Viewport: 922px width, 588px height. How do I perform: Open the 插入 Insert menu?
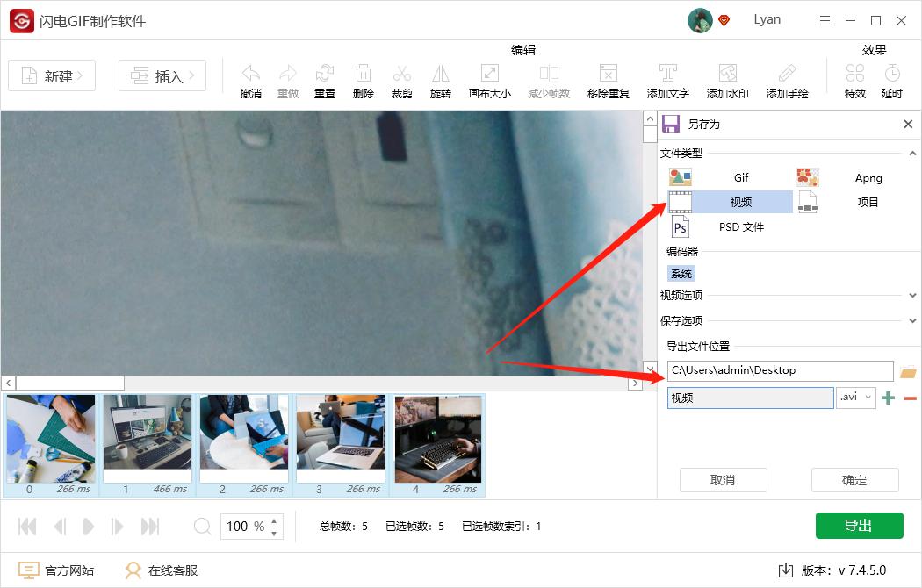click(x=162, y=75)
